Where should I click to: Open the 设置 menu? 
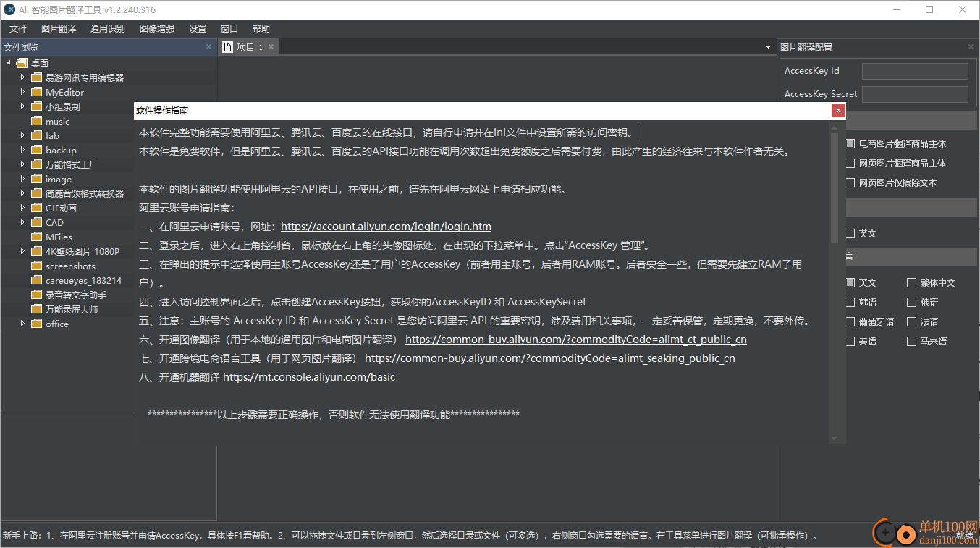(198, 29)
